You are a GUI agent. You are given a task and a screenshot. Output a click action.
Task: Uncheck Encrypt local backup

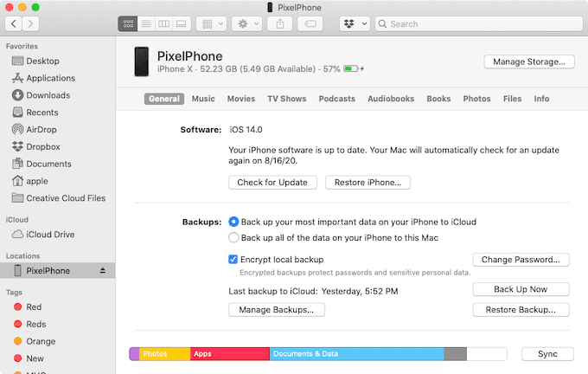pos(233,259)
